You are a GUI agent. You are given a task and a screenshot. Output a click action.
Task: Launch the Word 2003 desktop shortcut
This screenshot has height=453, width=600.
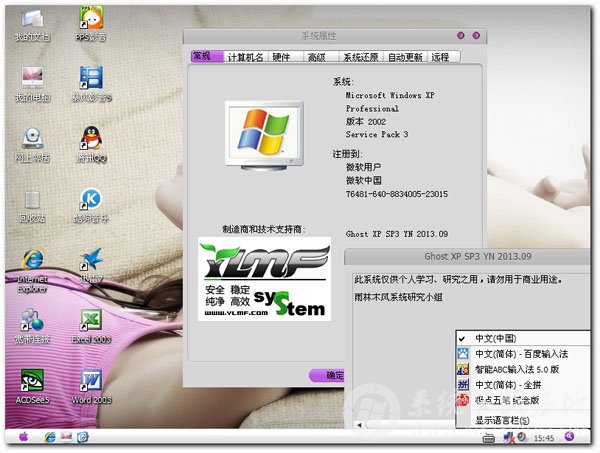(x=91, y=386)
